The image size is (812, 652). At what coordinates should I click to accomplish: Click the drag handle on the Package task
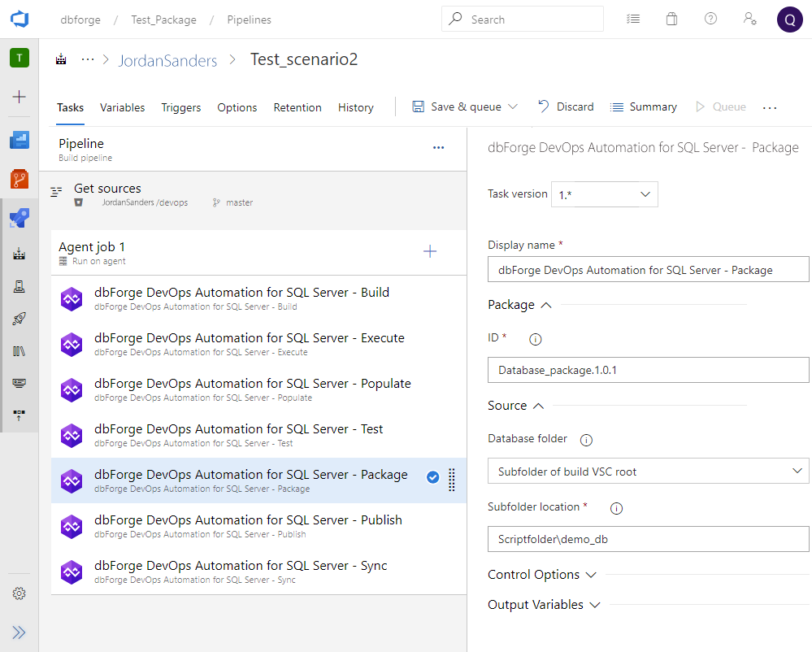[x=452, y=480]
